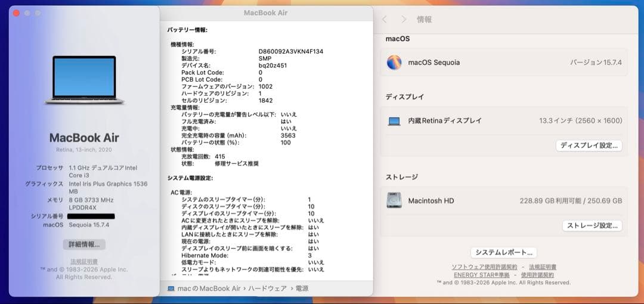Click the laptop icon in System Report path bar
Viewport: 644px width, 304px height.
click(x=171, y=289)
